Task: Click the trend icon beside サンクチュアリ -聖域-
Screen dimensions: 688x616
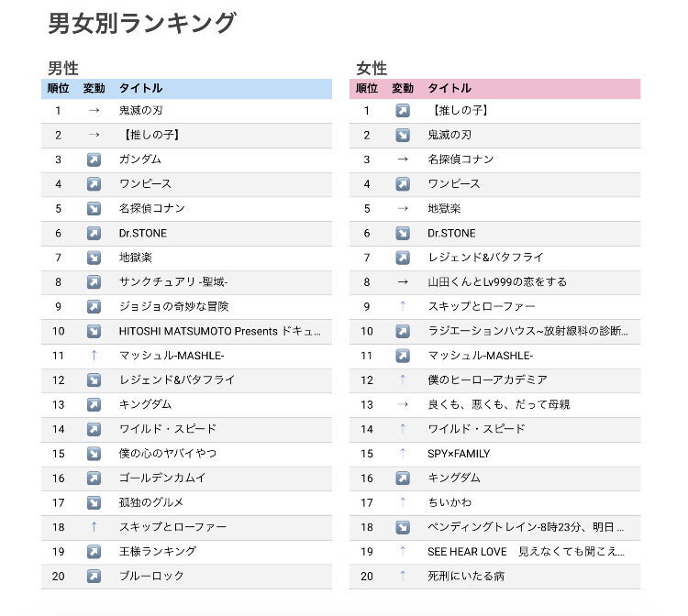Action: (x=94, y=282)
